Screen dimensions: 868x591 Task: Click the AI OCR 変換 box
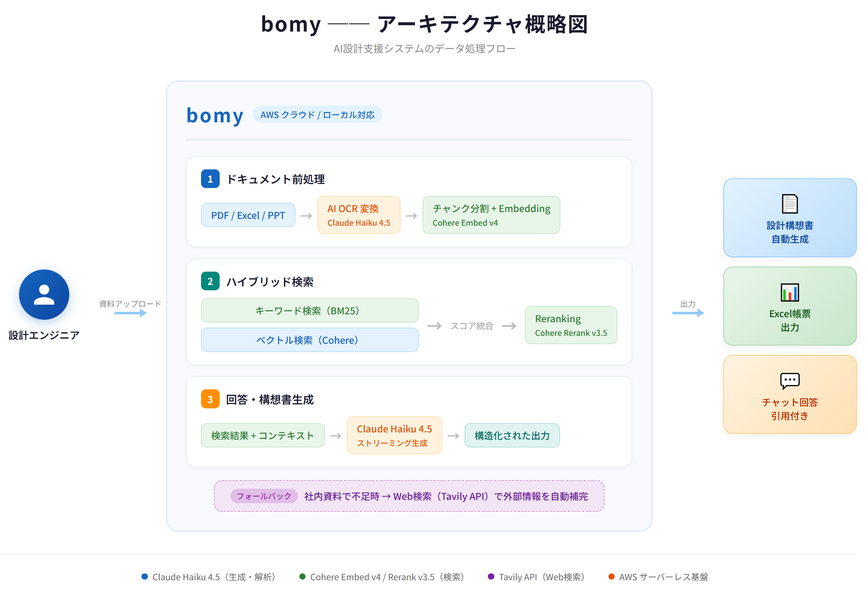point(358,215)
